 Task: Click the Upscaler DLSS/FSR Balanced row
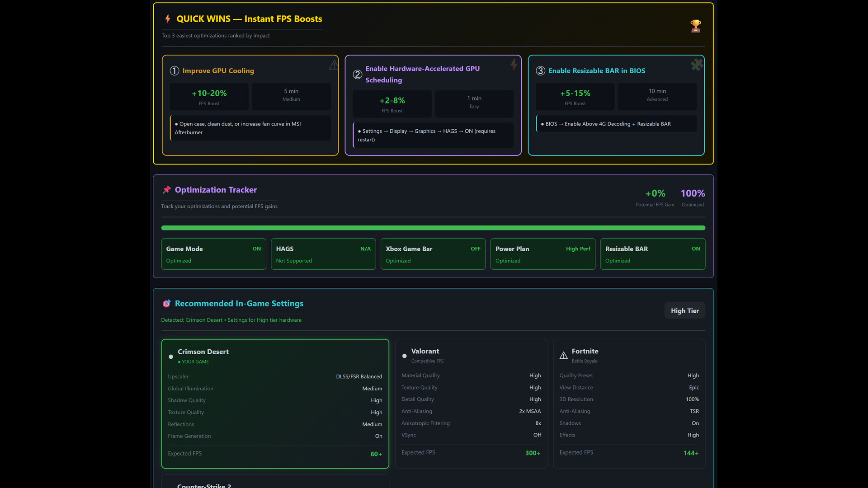click(275, 376)
